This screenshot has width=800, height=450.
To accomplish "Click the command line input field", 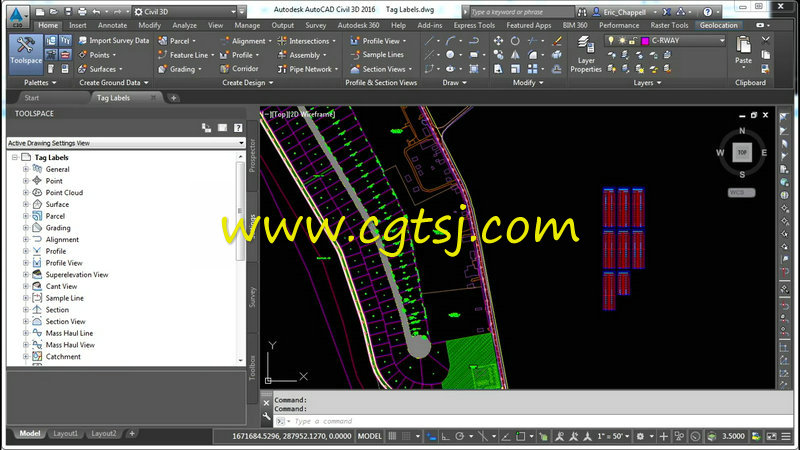I will (531, 421).
